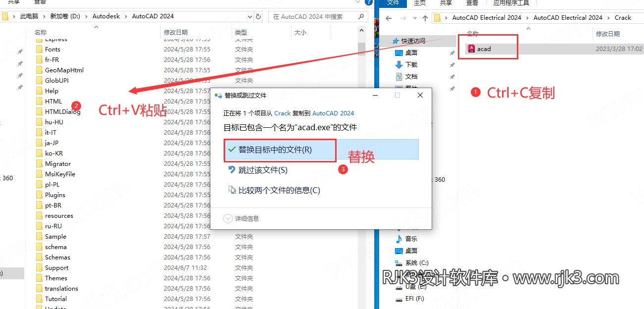Viewport: 644px width, 309px height.
Task: Open 音乐 in Crack window sidebar
Action: pyautogui.click(x=411, y=239)
